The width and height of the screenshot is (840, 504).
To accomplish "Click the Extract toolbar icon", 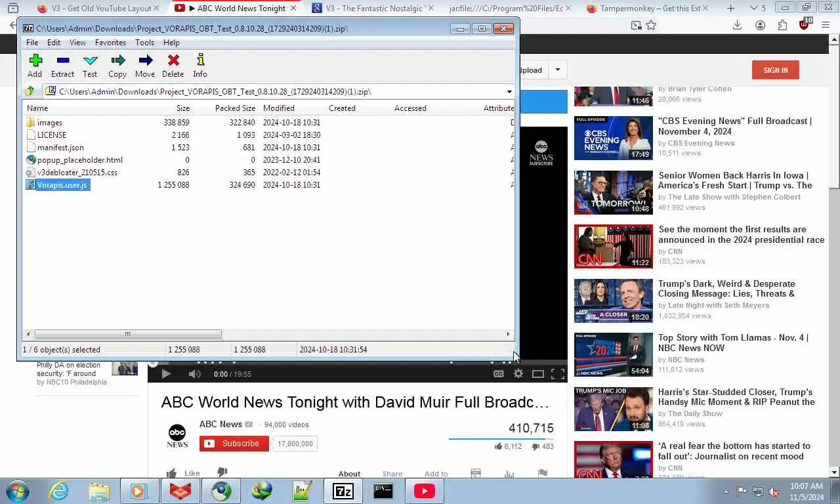I will point(62,66).
